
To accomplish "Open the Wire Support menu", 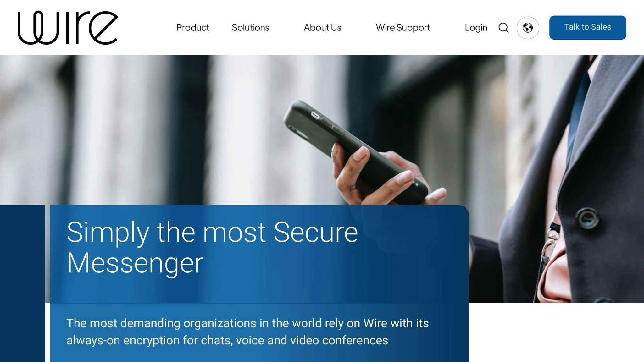I will point(403,28).
